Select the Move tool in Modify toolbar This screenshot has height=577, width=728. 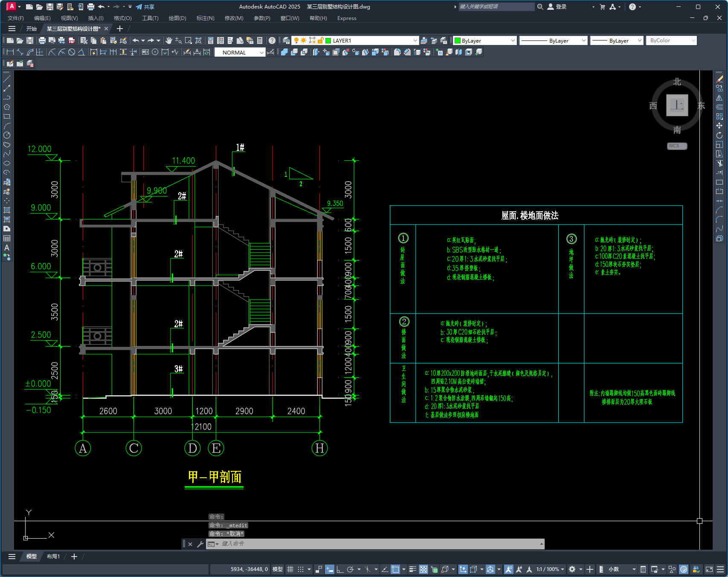719,126
